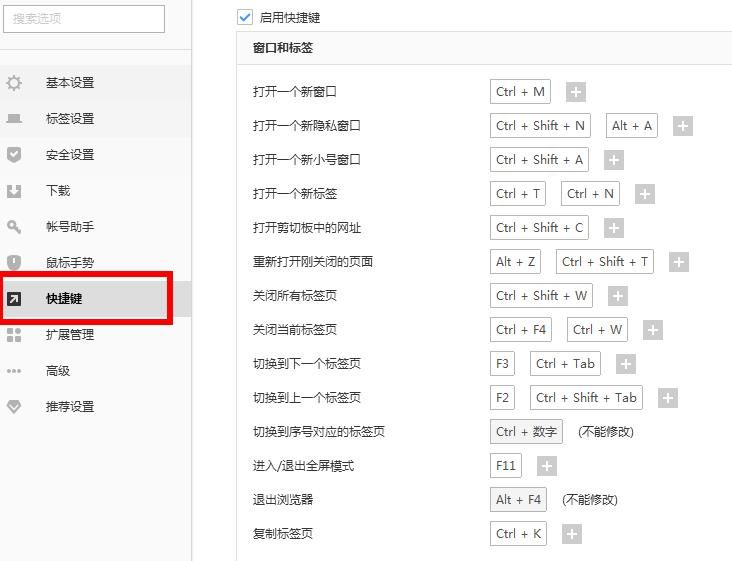Open the 高级 settings section
This screenshot has width=732, height=561.
pos(58,371)
